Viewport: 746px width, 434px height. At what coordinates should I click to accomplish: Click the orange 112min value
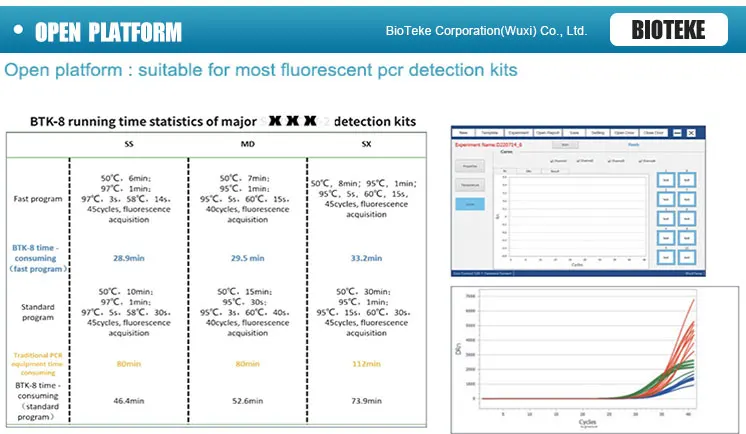tap(366, 364)
